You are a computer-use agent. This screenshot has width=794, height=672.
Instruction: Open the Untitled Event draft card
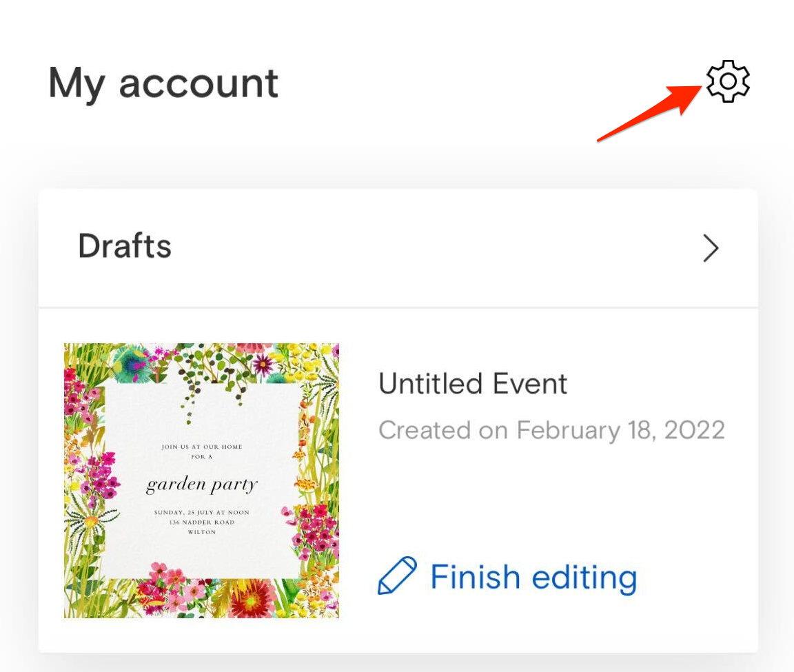398,480
